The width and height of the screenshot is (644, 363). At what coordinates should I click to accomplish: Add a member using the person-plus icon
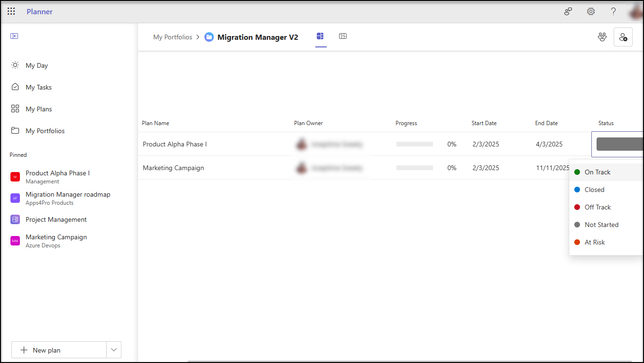623,36
